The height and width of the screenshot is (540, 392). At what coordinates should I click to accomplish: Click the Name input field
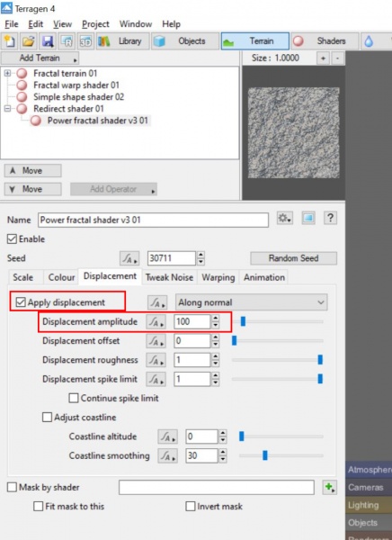point(153,220)
